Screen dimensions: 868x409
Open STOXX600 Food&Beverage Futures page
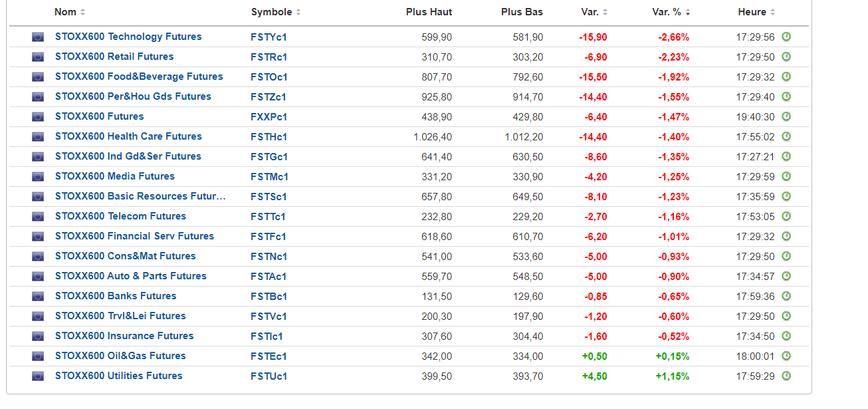[x=139, y=76]
